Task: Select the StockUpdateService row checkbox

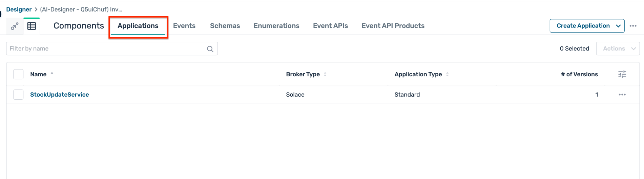Action: pos(18,95)
